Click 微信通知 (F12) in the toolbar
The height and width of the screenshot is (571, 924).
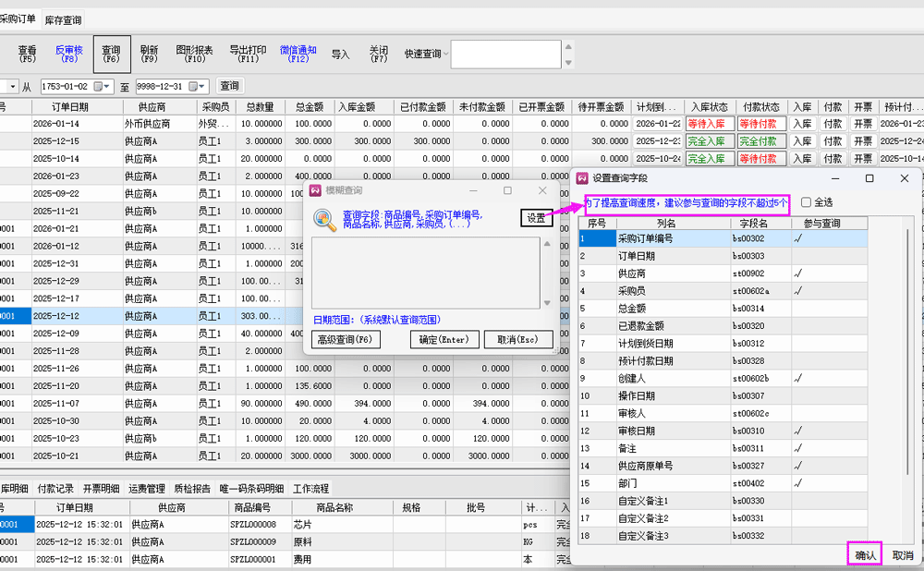tap(298, 54)
